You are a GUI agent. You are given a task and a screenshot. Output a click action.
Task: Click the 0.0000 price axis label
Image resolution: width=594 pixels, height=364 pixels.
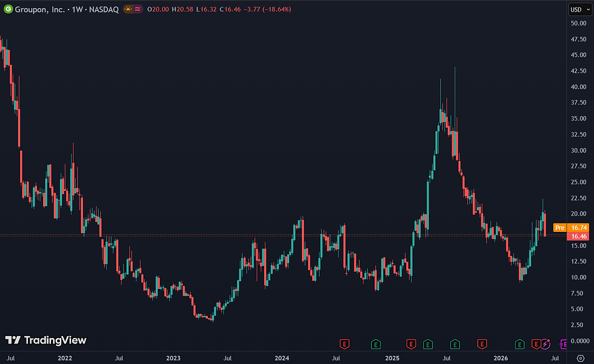(580, 341)
